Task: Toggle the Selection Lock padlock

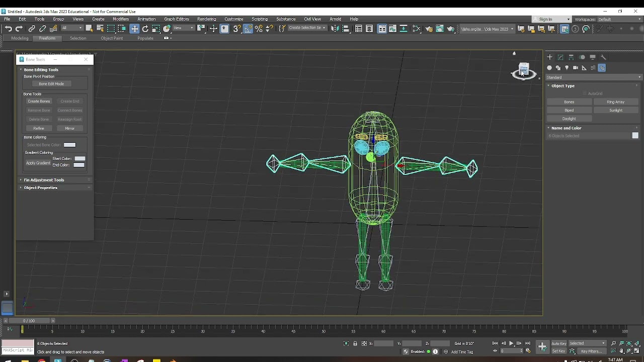Action: pos(355,343)
